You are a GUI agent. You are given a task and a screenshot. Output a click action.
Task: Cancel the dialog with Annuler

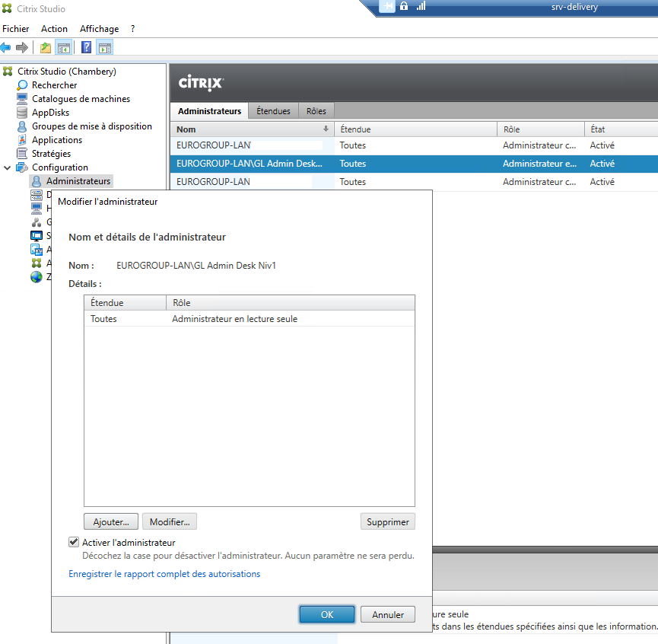pyautogui.click(x=388, y=614)
